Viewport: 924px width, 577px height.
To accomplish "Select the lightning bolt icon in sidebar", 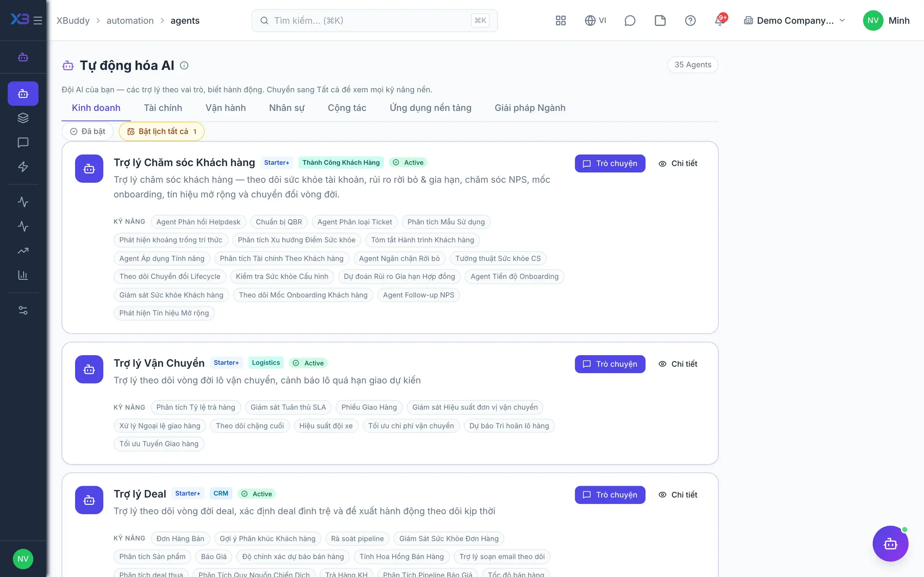I will (23, 167).
